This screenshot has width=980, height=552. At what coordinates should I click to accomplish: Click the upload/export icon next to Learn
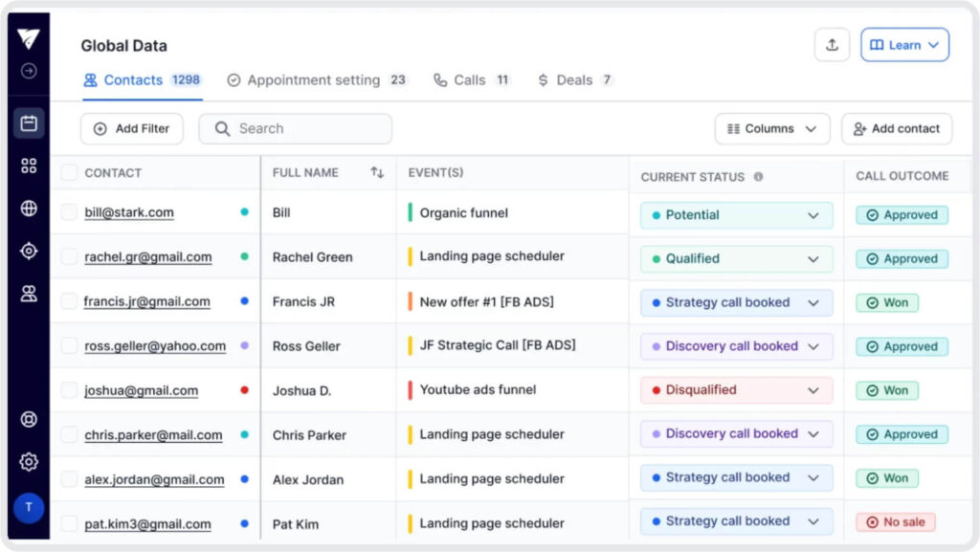coord(832,44)
